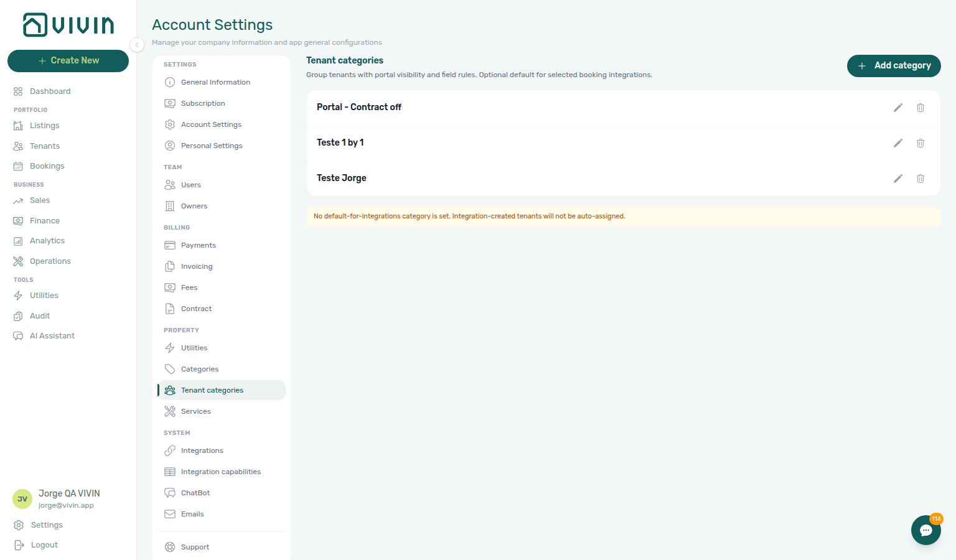The width and height of the screenshot is (956, 560).
Task: Click the jorge@vivin.app email text
Action: click(x=66, y=505)
